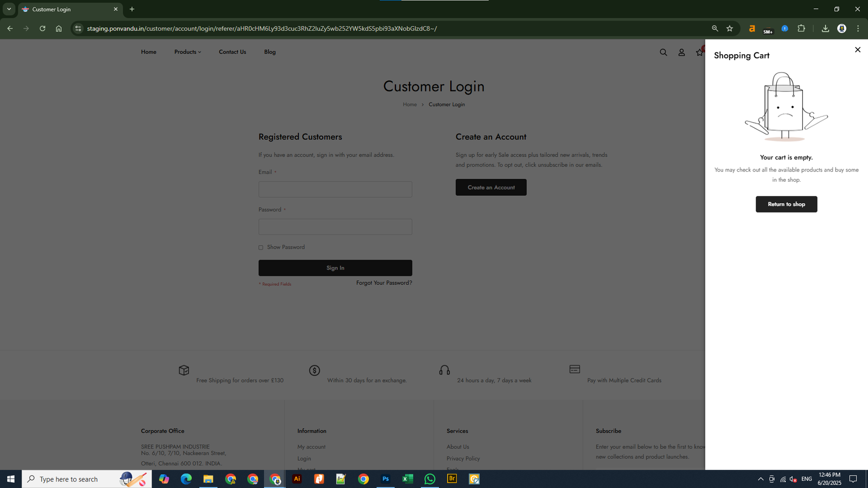Close the Shopping Cart panel
This screenshot has width=868, height=488.
857,50
